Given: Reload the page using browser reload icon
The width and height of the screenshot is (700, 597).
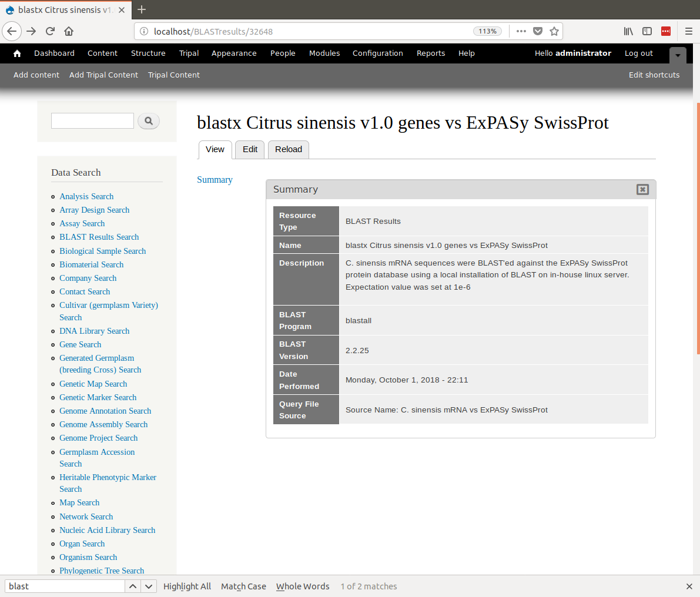Looking at the screenshot, I should click(x=50, y=31).
